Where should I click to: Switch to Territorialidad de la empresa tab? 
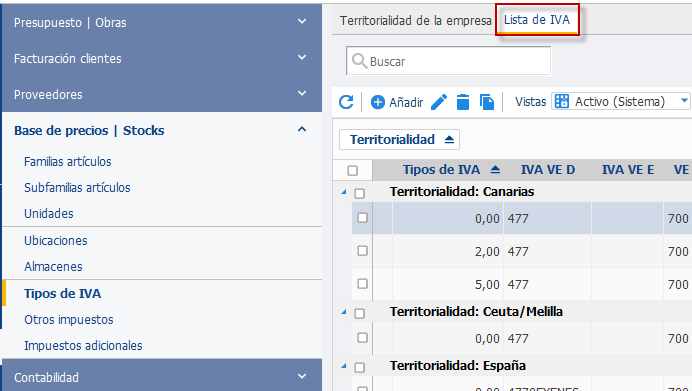pos(415,21)
